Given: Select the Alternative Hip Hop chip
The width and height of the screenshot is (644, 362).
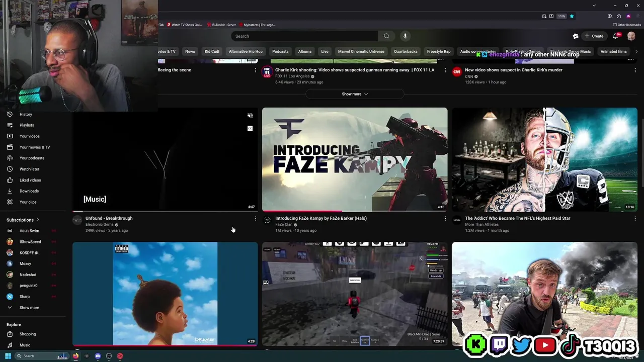Looking at the screenshot, I should [246, 51].
